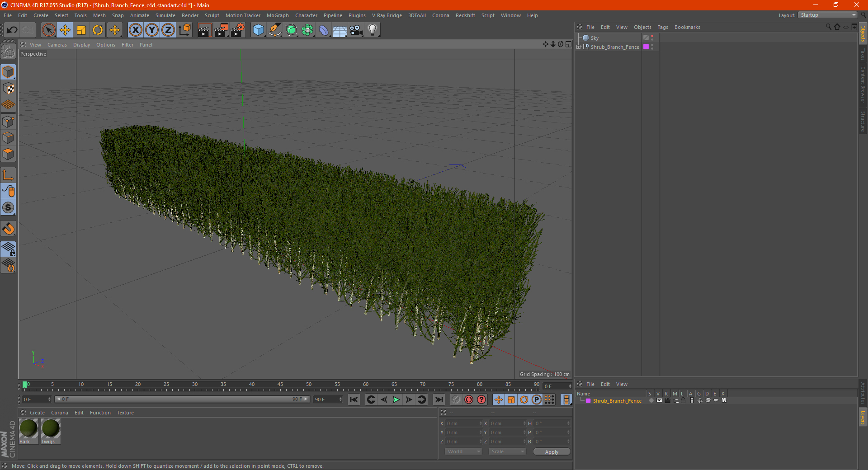
Task: Open the Array modeling objects icon
Action: point(307,30)
